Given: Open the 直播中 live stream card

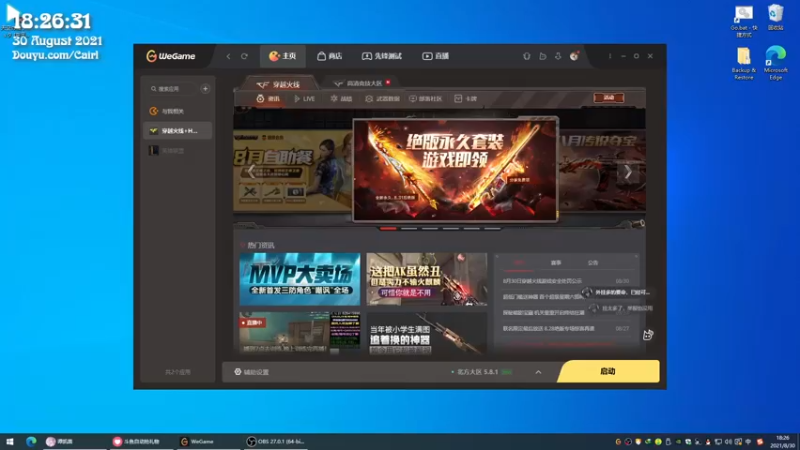Looking at the screenshot, I should [300, 333].
